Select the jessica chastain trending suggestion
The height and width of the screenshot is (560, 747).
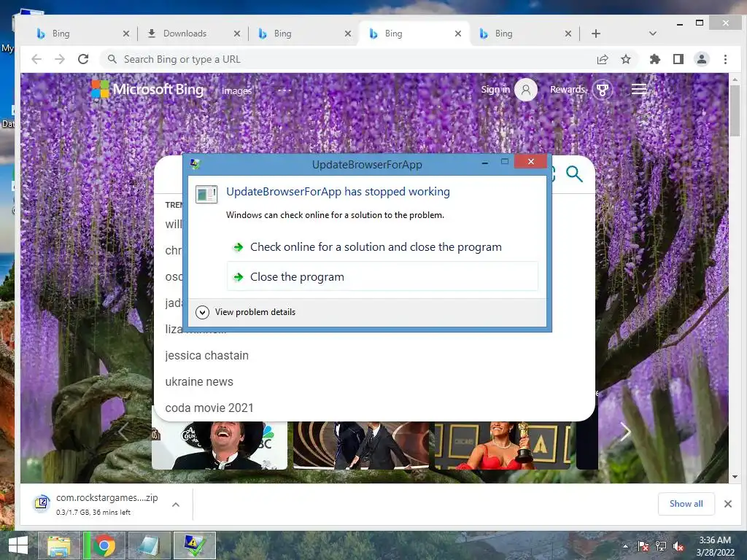206,355
